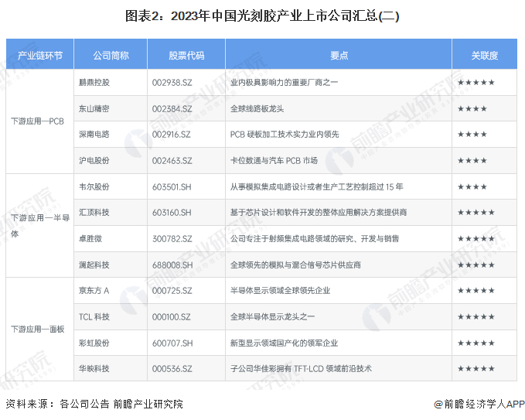Select the '关联度' column header
525x420 pixels.
click(485, 55)
